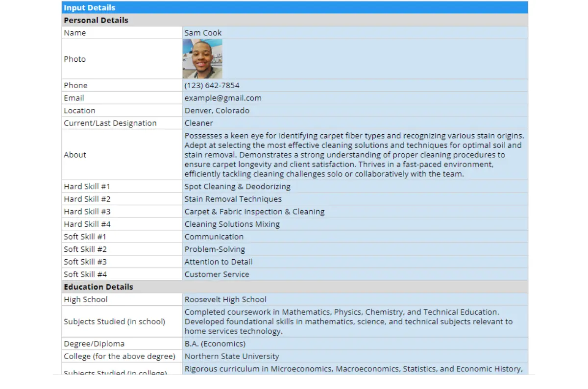This screenshot has height=389, width=588.
Task: Select the Attention to Detail cell
Action: click(355, 262)
